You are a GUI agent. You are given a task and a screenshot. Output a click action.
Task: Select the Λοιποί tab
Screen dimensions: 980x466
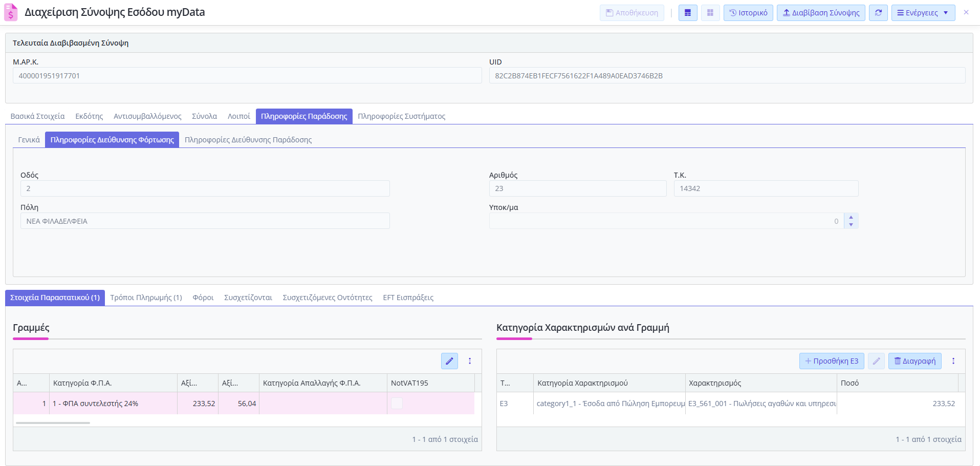click(239, 116)
